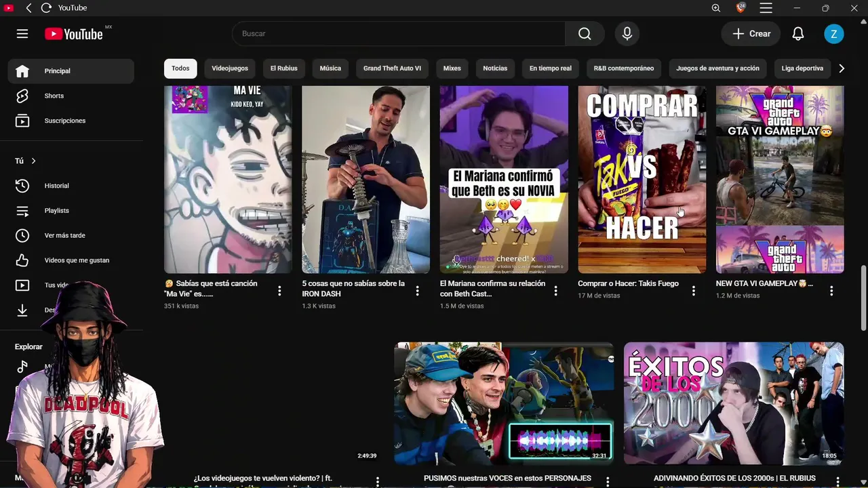868x488 pixels.
Task: Open 5 cosas IRON DASH title
Action: pos(353,289)
